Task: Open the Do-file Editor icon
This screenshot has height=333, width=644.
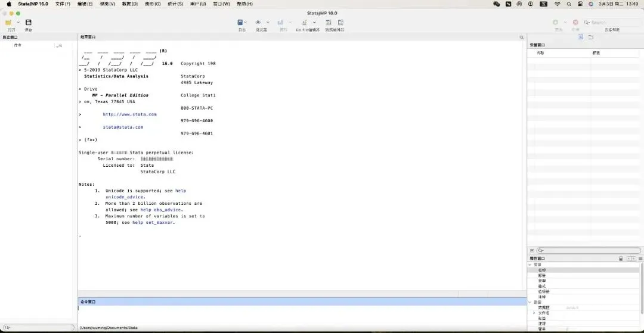Action: coord(305,23)
